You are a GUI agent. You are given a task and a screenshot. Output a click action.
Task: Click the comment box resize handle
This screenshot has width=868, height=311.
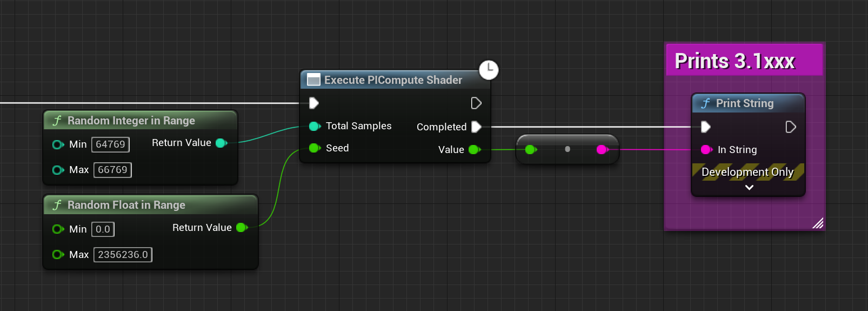point(818,223)
